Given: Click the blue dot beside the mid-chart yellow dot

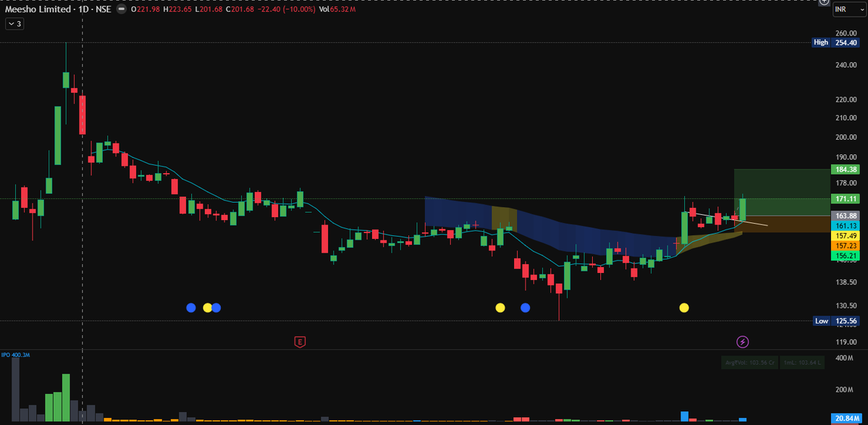Looking at the screenshot, I should pyautogui.click(x=525, y=308).
